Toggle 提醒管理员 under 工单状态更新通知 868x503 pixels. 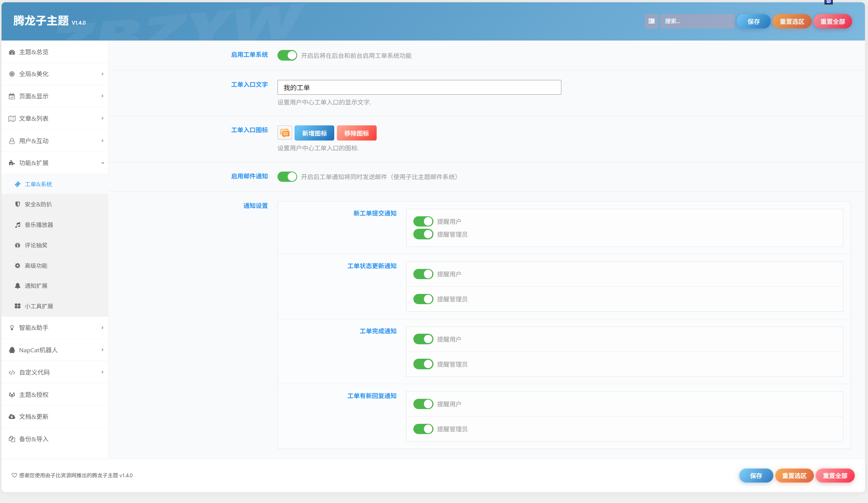click(x=423, y=299)
